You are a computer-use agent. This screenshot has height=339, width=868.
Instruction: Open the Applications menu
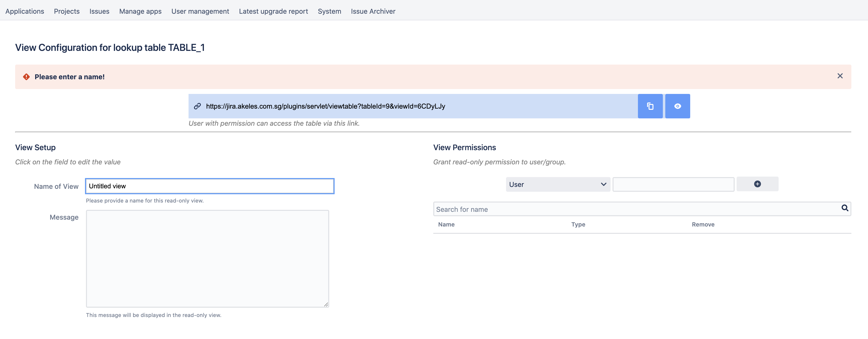point(25,11)
